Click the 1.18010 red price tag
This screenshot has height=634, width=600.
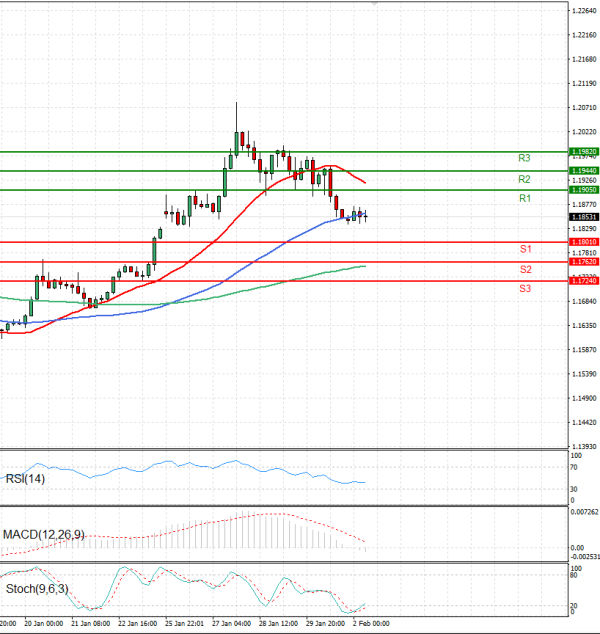[584, 242]
